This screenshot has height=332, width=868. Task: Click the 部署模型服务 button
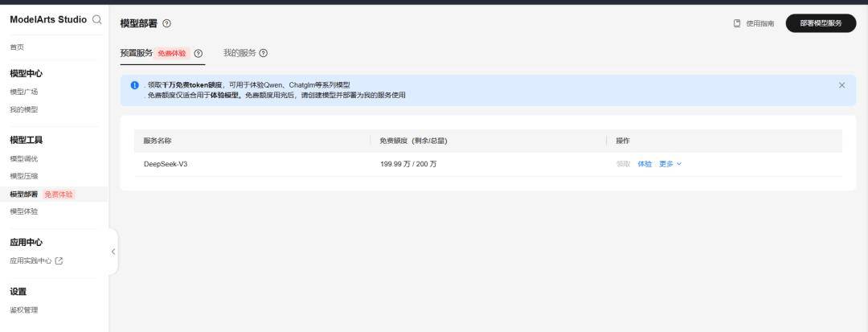click(821, 23)
